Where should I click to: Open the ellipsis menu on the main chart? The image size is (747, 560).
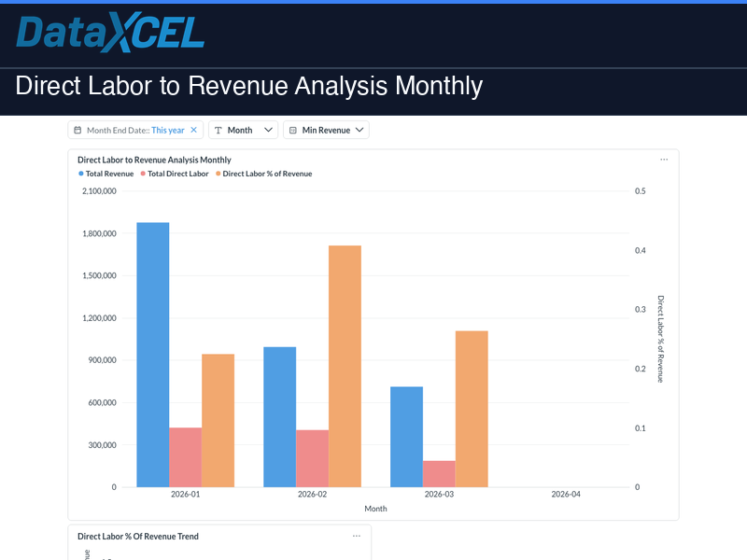(664, 159)
